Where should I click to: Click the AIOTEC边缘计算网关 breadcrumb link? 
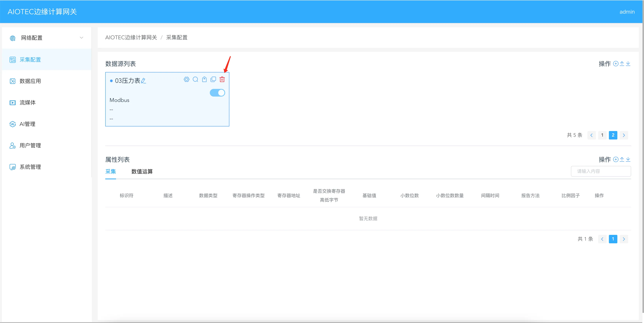click(131, 38)
